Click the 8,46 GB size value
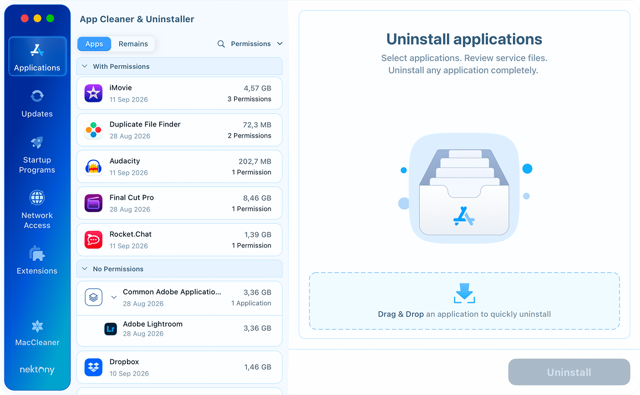 [257, 198]
